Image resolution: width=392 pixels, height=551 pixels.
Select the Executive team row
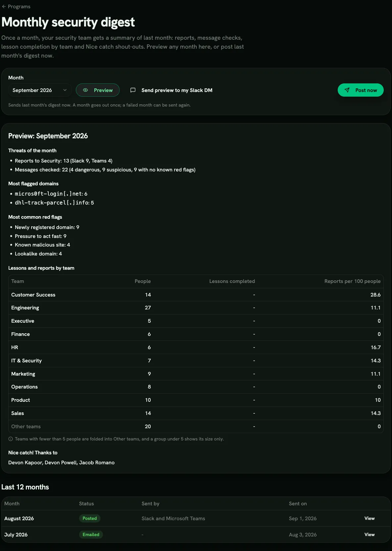[196, 321]
